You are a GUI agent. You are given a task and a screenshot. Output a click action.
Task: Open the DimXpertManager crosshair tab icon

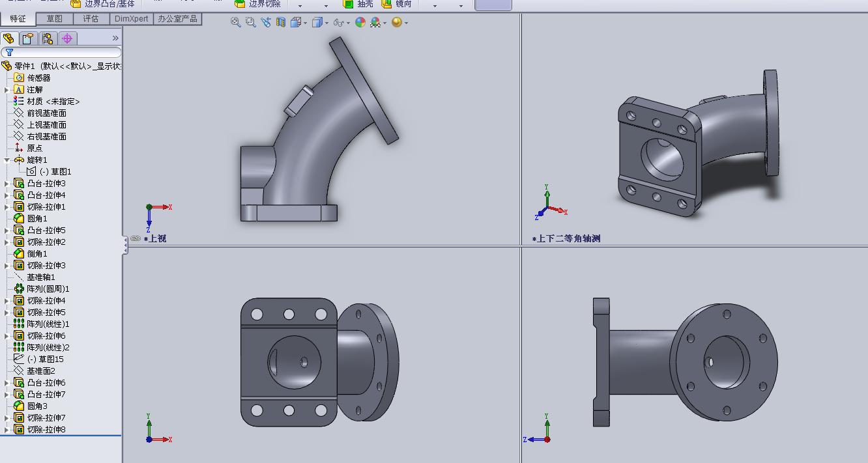click(x=67, y=38)
